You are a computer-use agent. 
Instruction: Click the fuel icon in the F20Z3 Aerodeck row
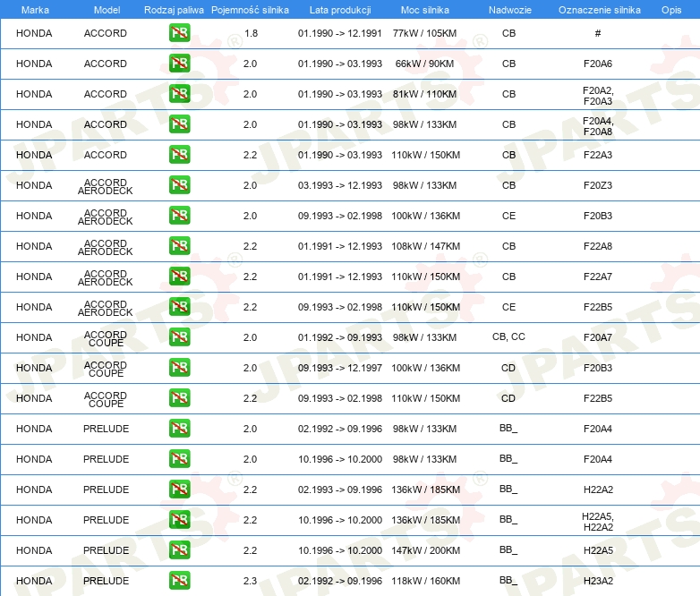point(179,185)
